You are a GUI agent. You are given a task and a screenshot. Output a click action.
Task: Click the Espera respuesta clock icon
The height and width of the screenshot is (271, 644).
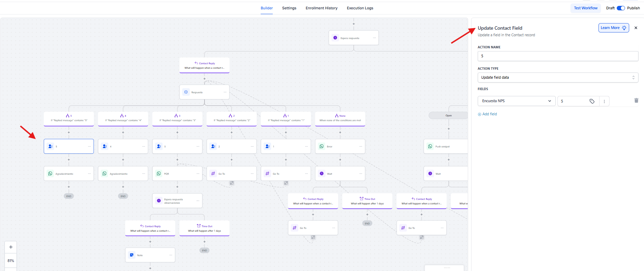335,38
